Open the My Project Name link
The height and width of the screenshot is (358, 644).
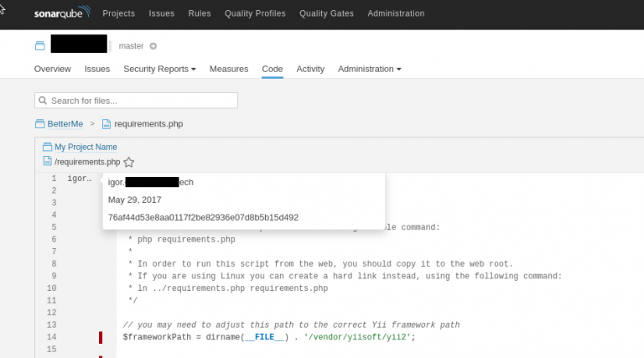pyautogui.click(x=86, y=147)
